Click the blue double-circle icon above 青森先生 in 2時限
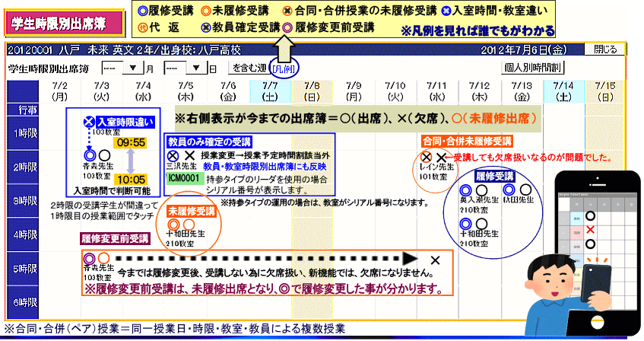 pos(90,155)
